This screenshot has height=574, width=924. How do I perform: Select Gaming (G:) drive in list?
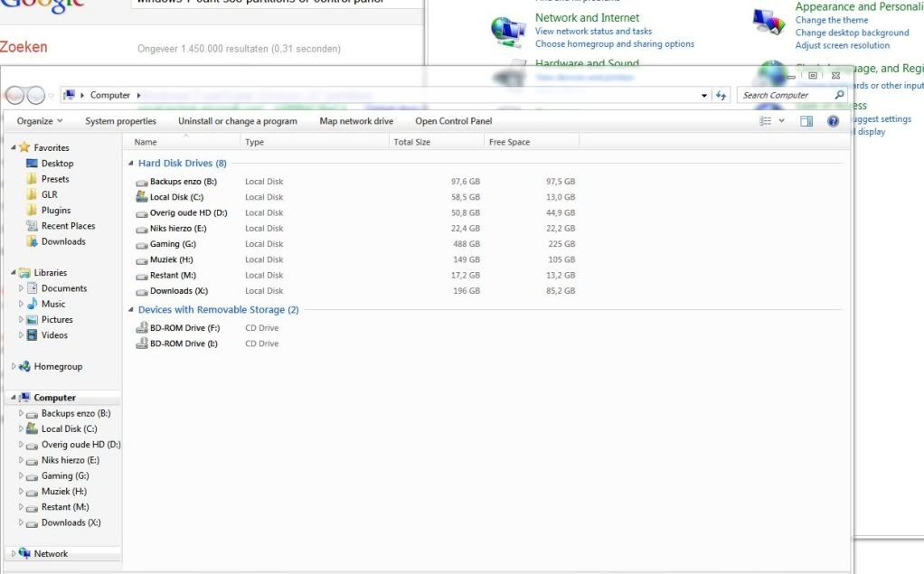173,244
